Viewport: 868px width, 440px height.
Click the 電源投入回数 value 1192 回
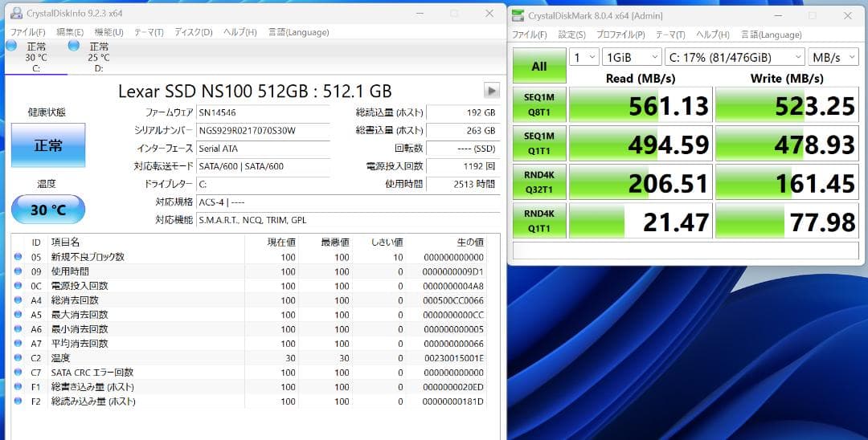(463, 166)
